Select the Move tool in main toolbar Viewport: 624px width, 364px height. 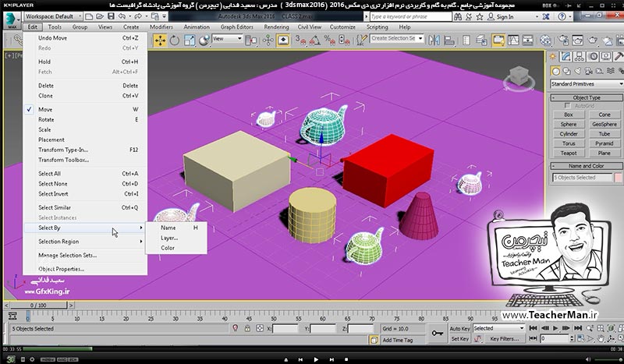[160, 41]
